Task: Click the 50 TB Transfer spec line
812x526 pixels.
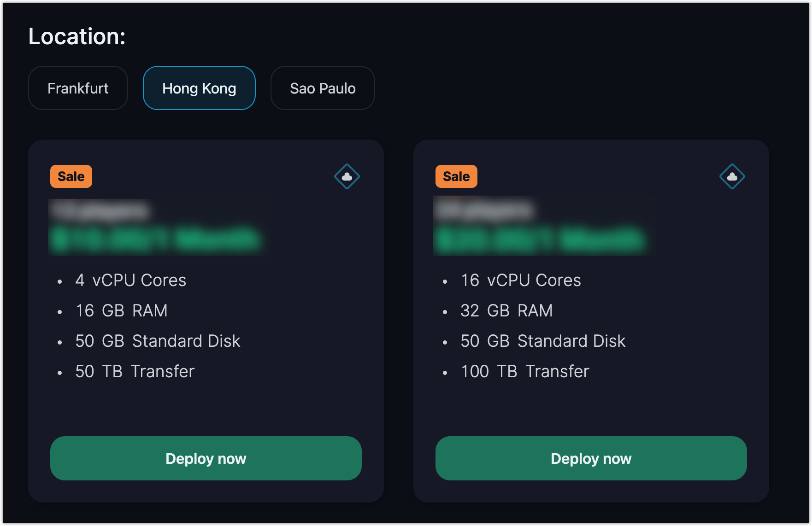Action: 135,371
